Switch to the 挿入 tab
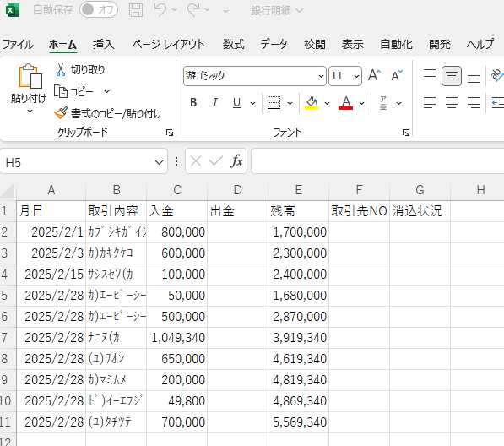The width and height of the screenshot is (504, 446). [104, 44]
